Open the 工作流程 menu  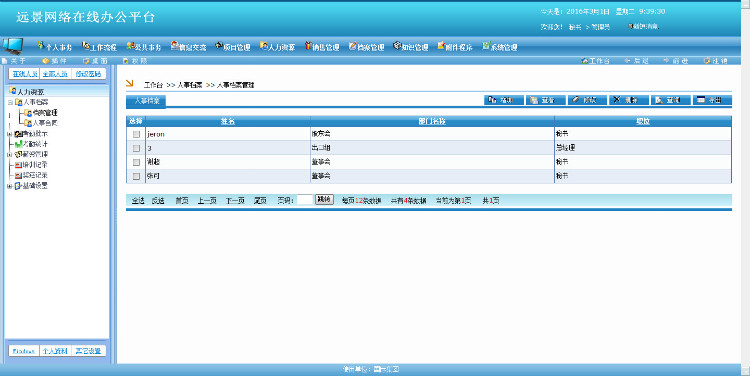[x=99, y=47]
